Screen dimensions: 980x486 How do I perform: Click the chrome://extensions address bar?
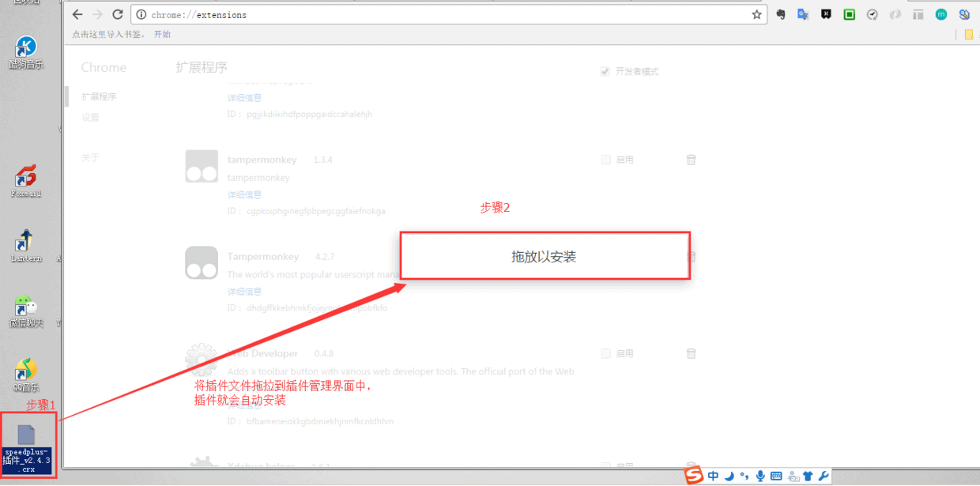tap(443, 14)
